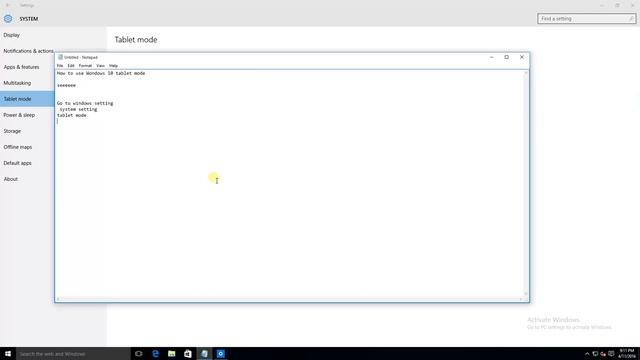Click the 'tablet mode' line in Notepad
The height and width of the screenshot is (360, 640).
[72, 116]
